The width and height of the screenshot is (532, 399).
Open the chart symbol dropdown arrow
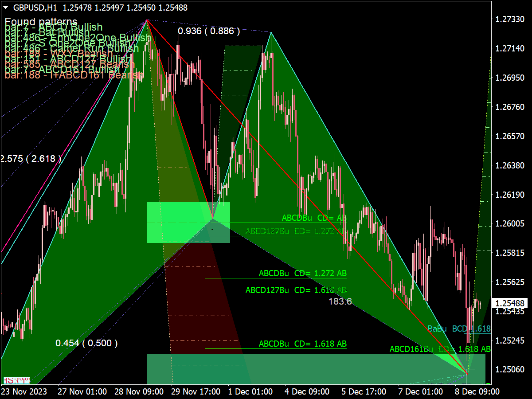[x=5, y=7]
